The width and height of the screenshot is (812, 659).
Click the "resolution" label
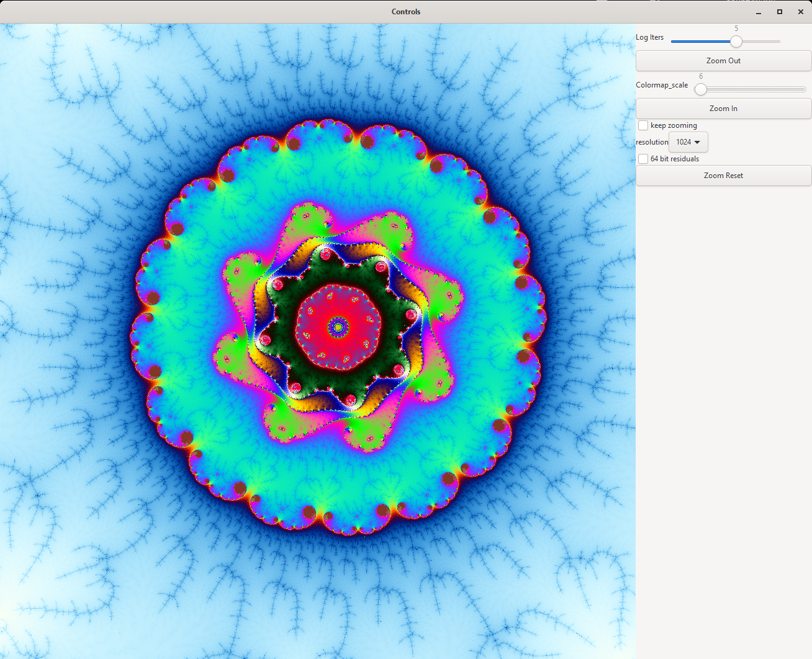tap(652, 142)
